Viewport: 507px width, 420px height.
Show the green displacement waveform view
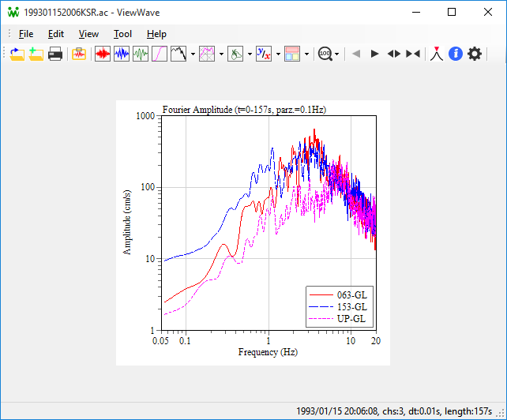141,54
